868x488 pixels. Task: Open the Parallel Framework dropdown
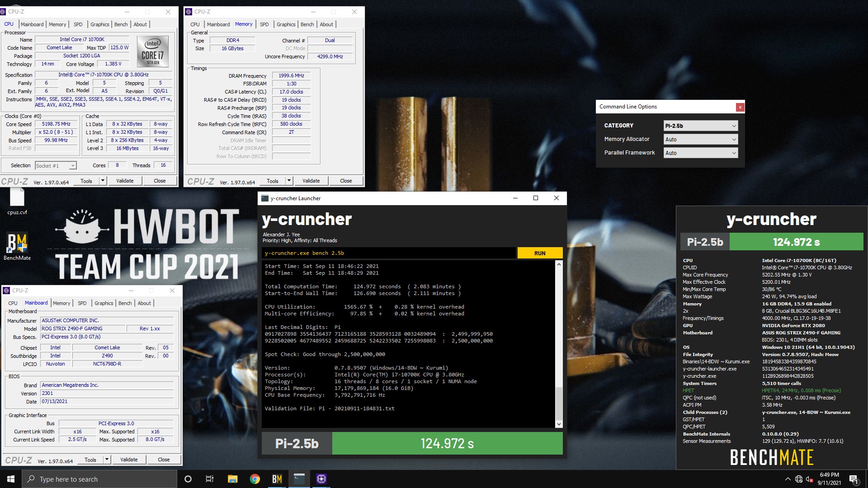[x=701, y=153]
